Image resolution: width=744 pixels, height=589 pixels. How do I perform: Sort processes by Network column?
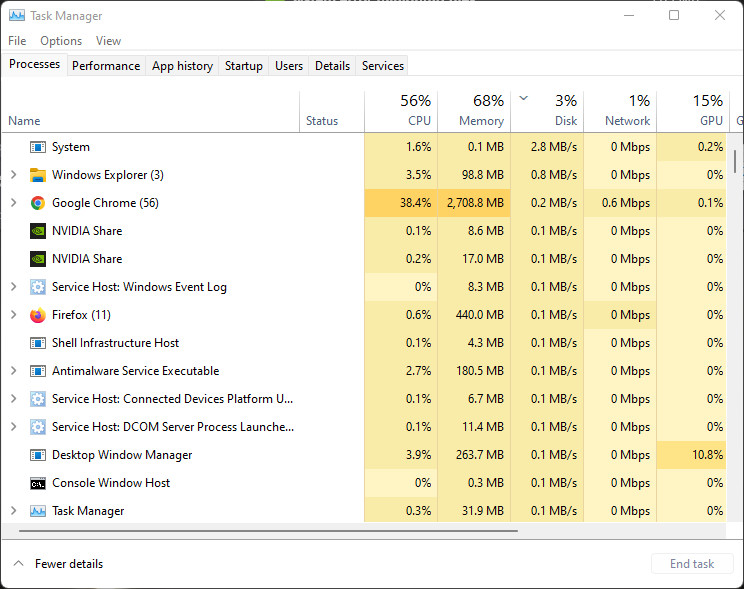click(620, 112)
